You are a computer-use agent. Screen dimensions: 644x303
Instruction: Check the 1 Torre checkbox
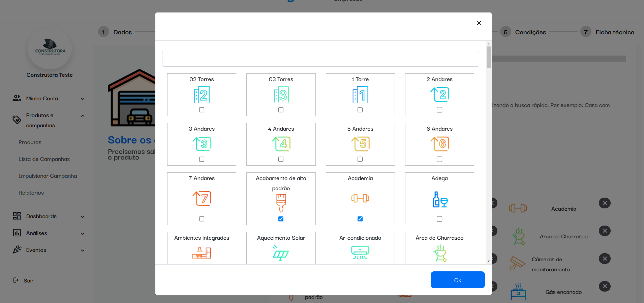coord(360,110)
